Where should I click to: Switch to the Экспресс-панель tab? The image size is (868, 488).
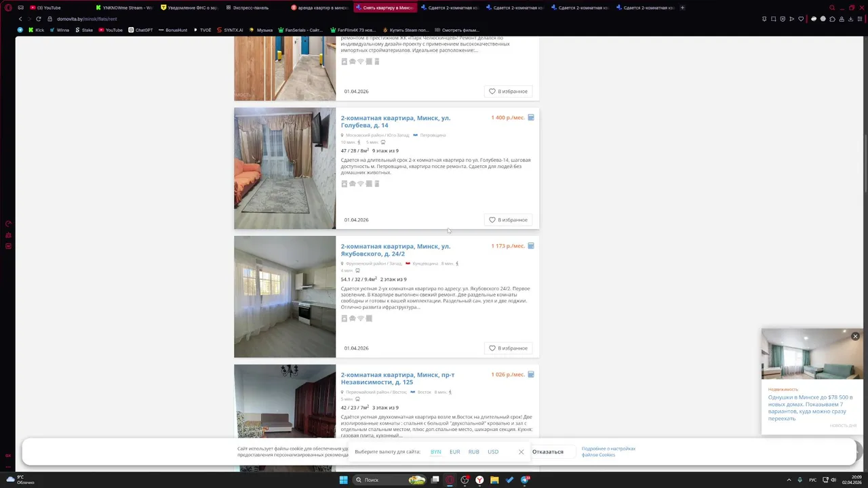[x=255, y=7]
